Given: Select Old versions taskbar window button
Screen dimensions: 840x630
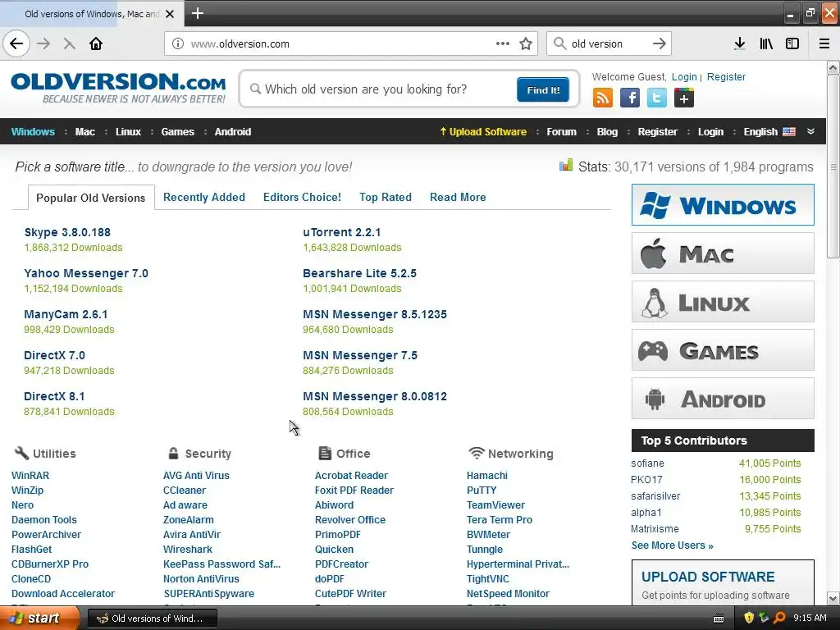Looking at the screenshot, I should pyautogui.click(x=152, y=619).
